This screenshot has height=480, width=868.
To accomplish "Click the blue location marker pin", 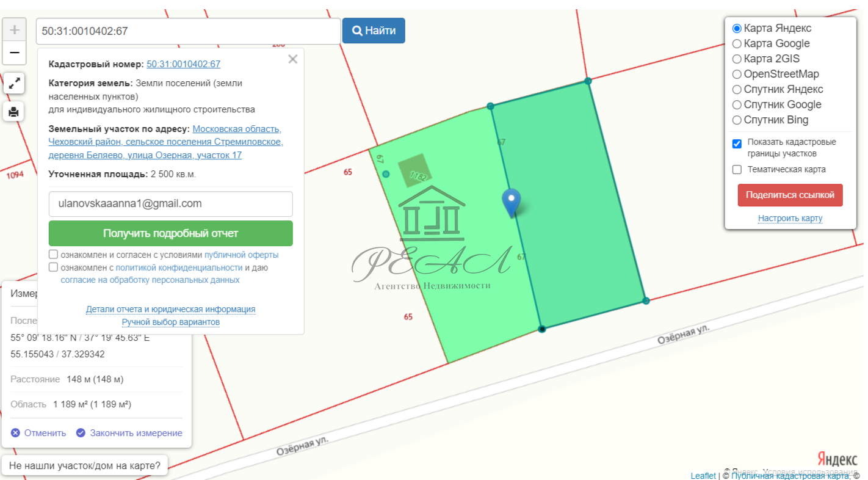I will tap(511, 203).
